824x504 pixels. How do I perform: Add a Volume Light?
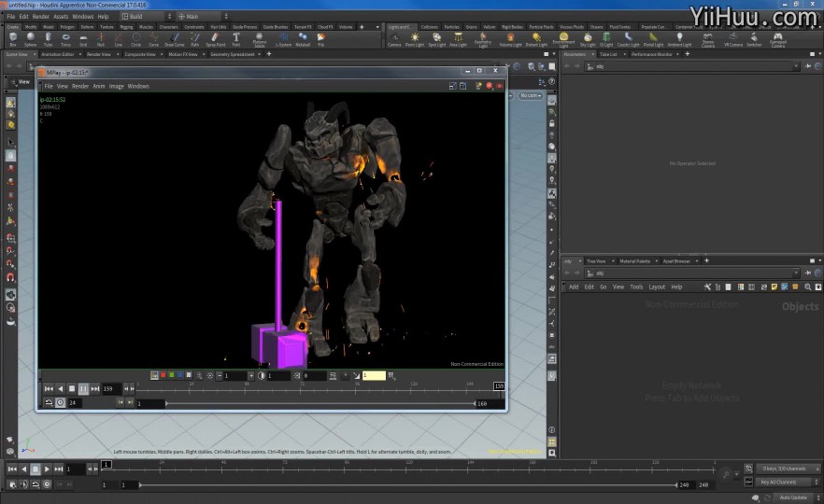pyautogui.click(x=510, y=39)
